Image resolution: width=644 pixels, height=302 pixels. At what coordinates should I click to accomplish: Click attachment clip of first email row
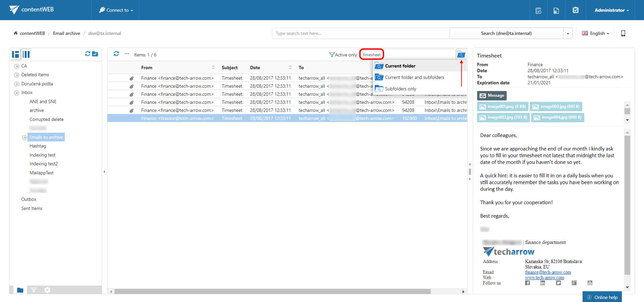pyautogui.click(x=132, y=78)
